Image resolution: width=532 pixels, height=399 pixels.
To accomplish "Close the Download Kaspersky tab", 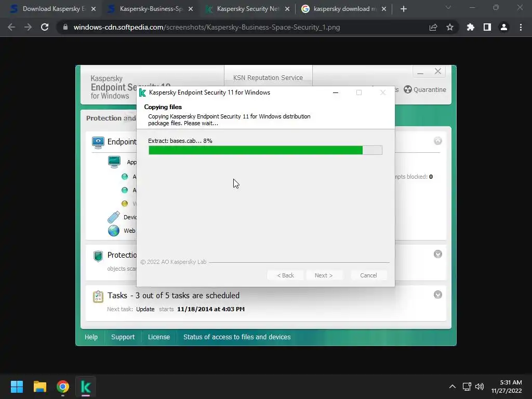I will 94,9.
